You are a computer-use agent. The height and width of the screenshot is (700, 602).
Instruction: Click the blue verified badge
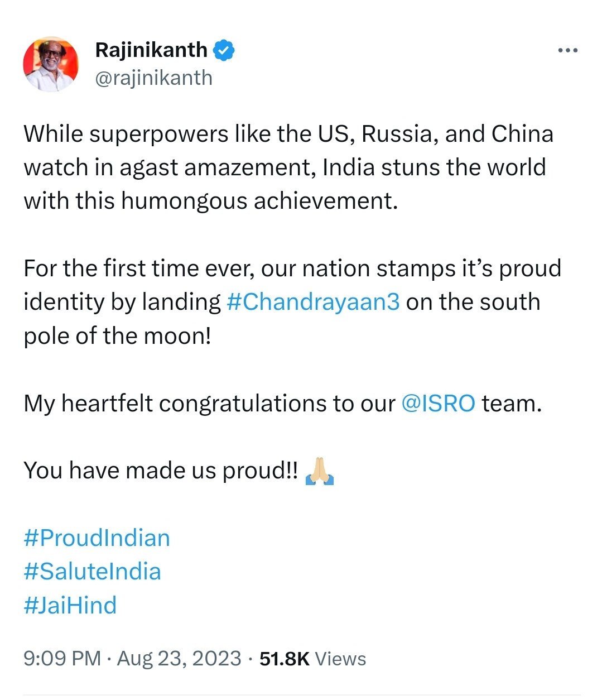[224, 50]
